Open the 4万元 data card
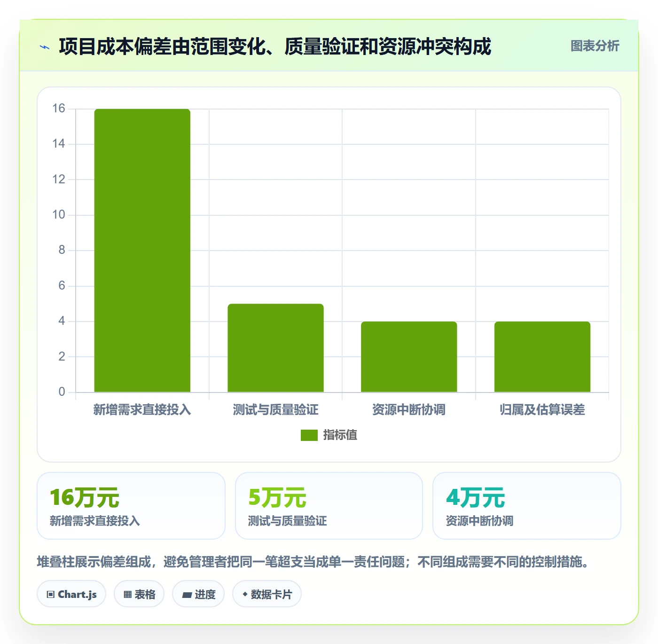This screenshot has width=658, height=644. (x=527, y=506)
